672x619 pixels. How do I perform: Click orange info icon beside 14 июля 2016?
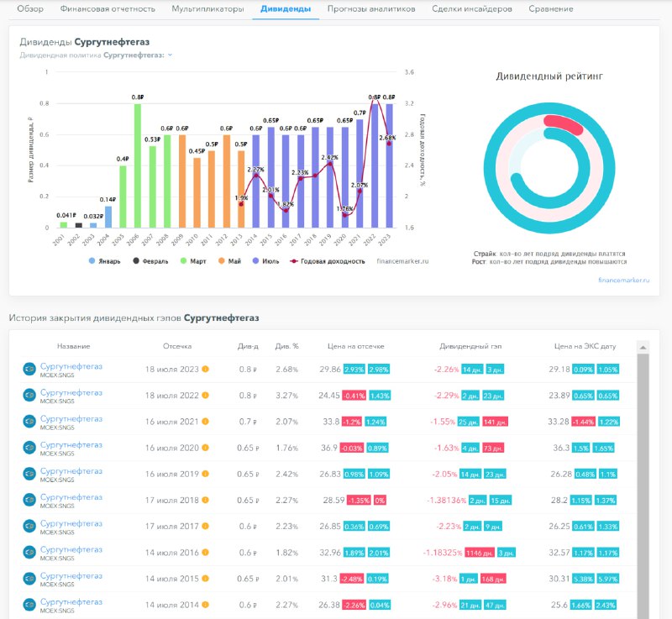tap(205, 552)
